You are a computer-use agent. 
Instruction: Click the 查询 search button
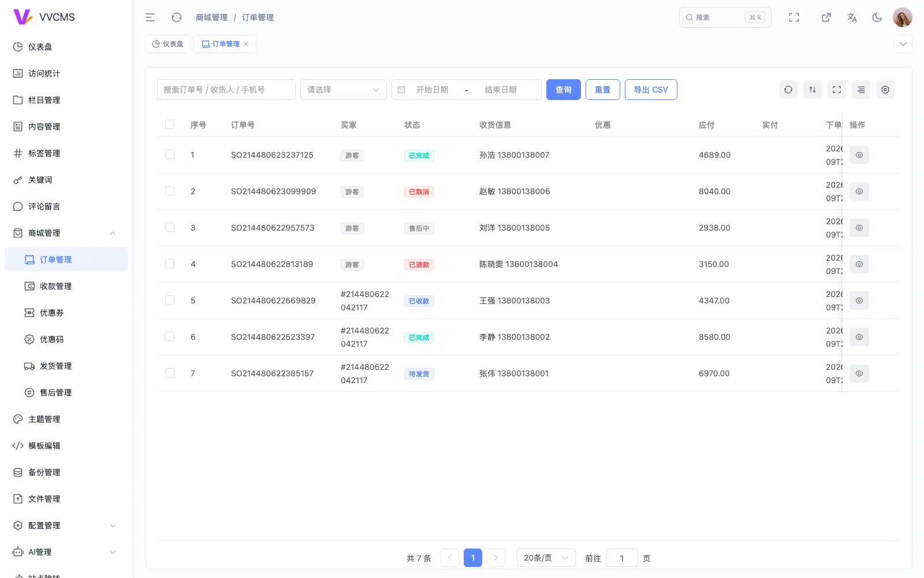point(564,90)
